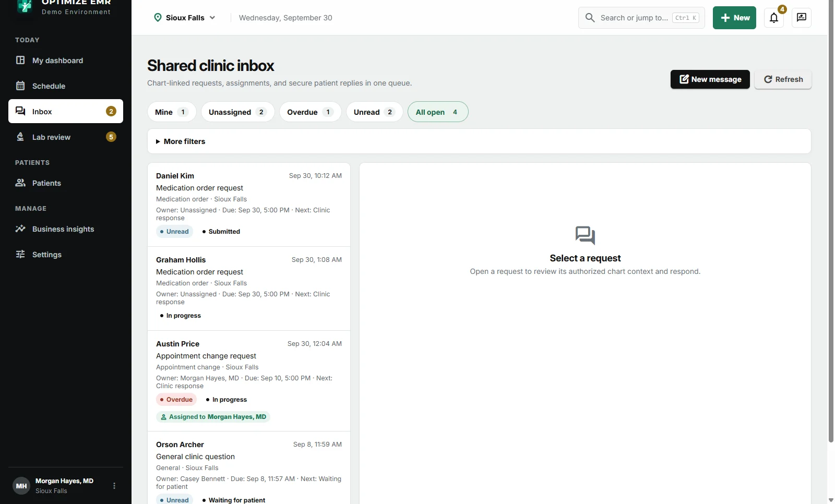This screenshot has width=835, height=504.
Task: Open Graham Hollis's medication order request
Action: coord(249,289)
